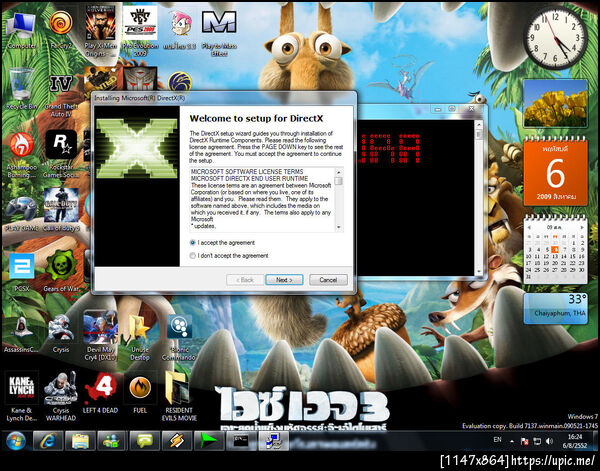Image resolution: width=600 pixels, height=471 pixels.
Task: Select the Call of Duty 5 icon
Action: tap(61, 210)
